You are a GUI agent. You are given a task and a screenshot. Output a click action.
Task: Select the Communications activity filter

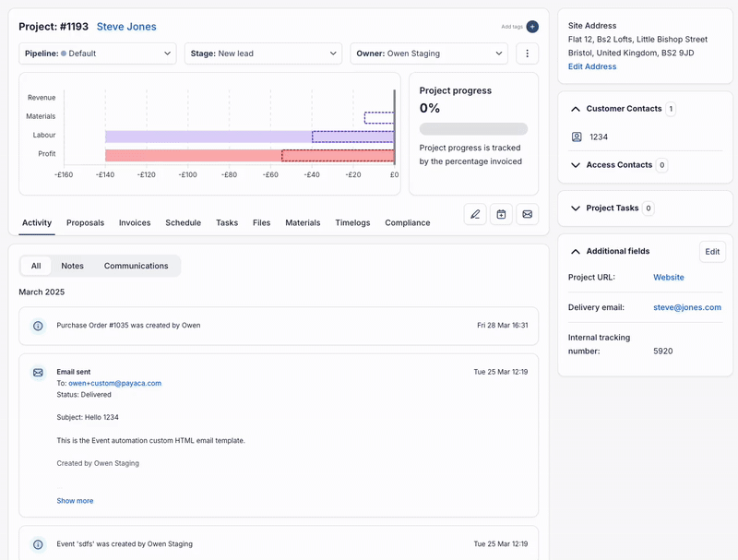(136, 266)
